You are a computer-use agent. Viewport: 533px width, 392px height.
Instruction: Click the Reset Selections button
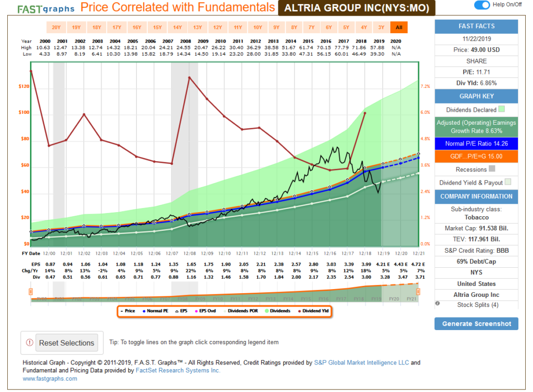[x=67, y=343]
